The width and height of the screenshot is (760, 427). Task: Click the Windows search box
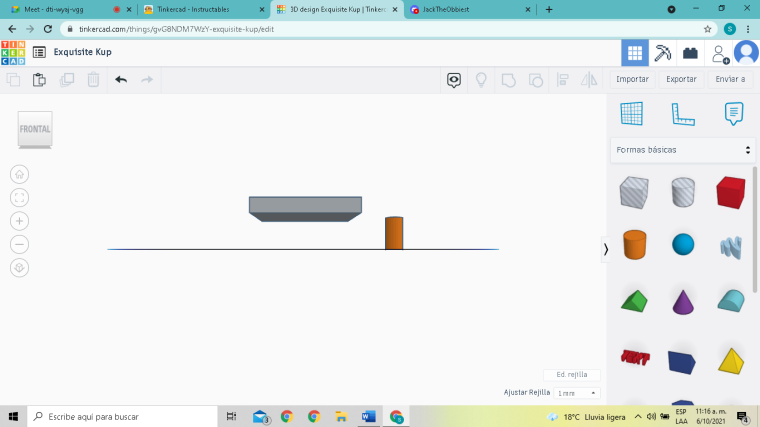point(123,416)
